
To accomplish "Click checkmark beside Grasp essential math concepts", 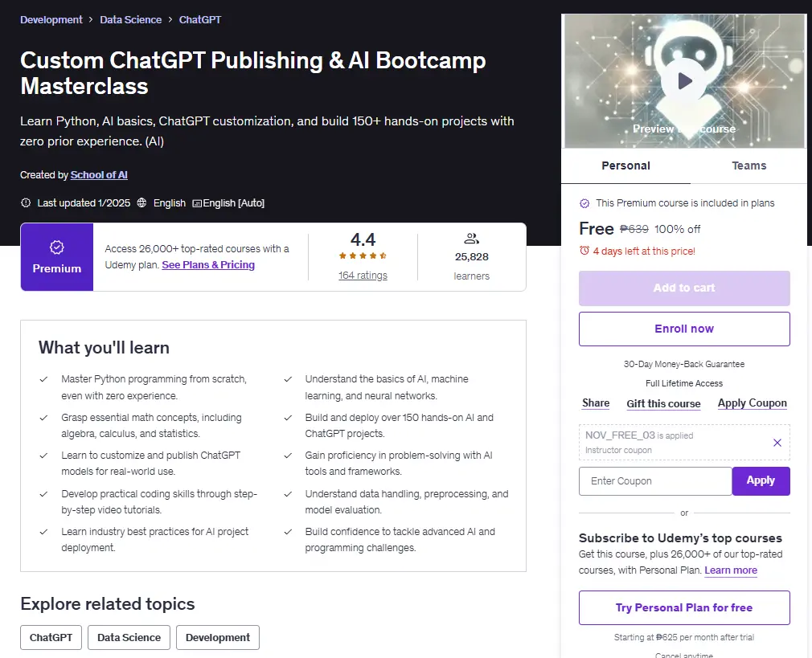I will click(x=44, y=418).
